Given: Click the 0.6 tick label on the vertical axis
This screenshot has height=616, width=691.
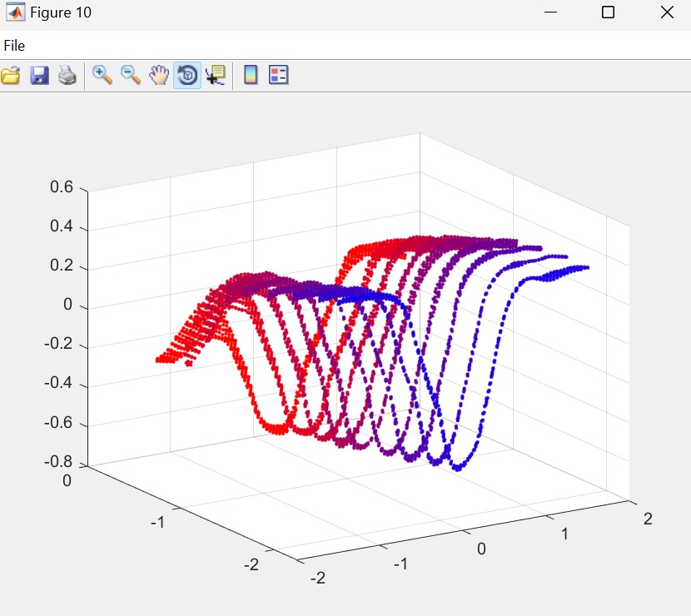Looking at the screenshot, I should pyautogui.click(x=62, y=187).
